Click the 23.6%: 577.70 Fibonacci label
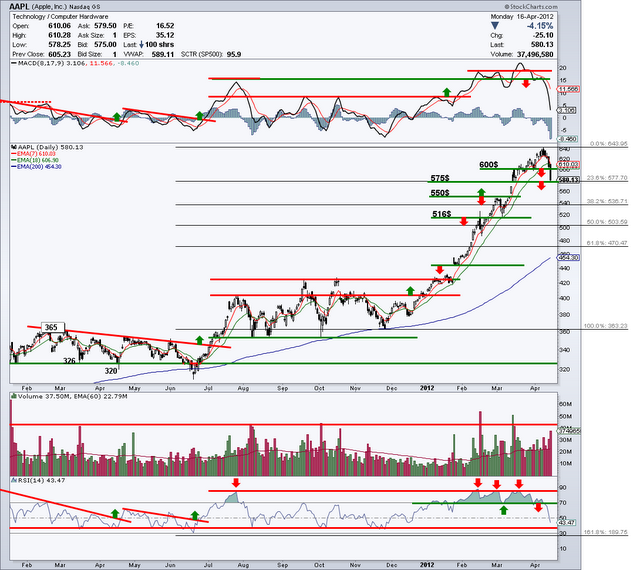This screenshot has height=570, width=640. pos(607,178)
